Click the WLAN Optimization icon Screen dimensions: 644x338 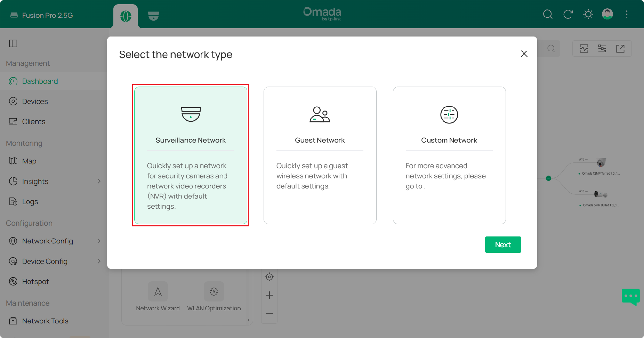coord(214,291)
